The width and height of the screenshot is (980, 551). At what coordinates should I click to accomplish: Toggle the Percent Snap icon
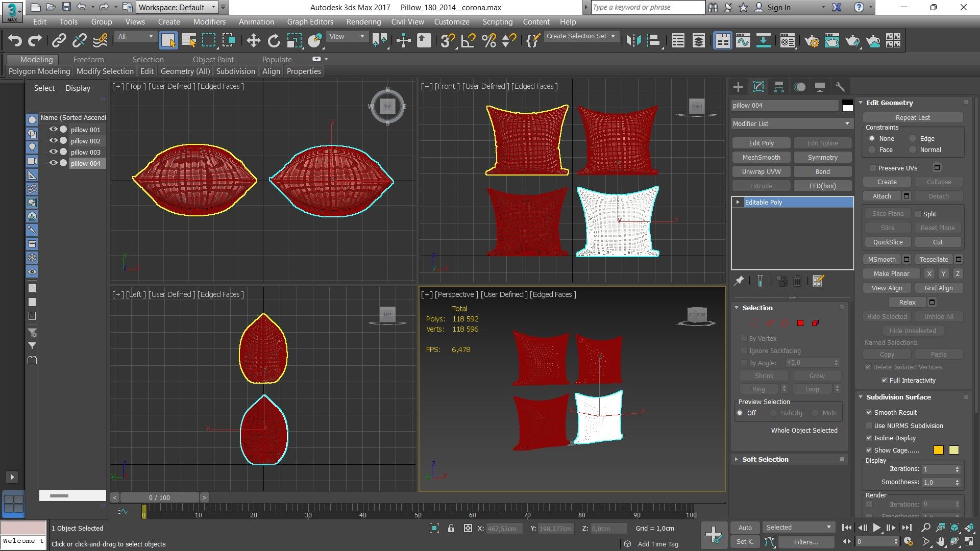(x=488, y=40)
